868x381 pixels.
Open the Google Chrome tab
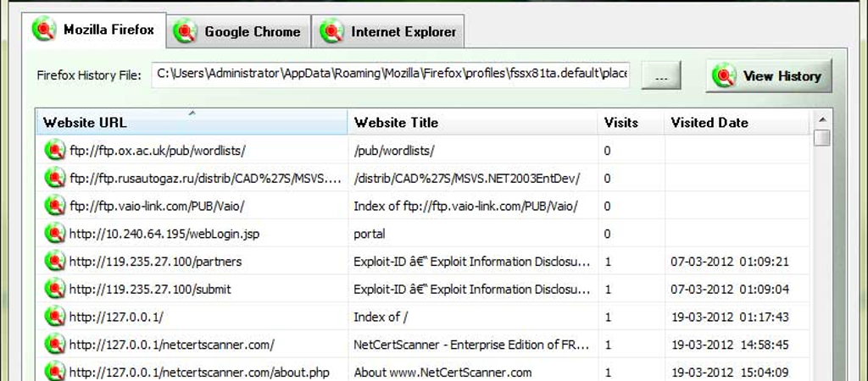pos(238,31)
